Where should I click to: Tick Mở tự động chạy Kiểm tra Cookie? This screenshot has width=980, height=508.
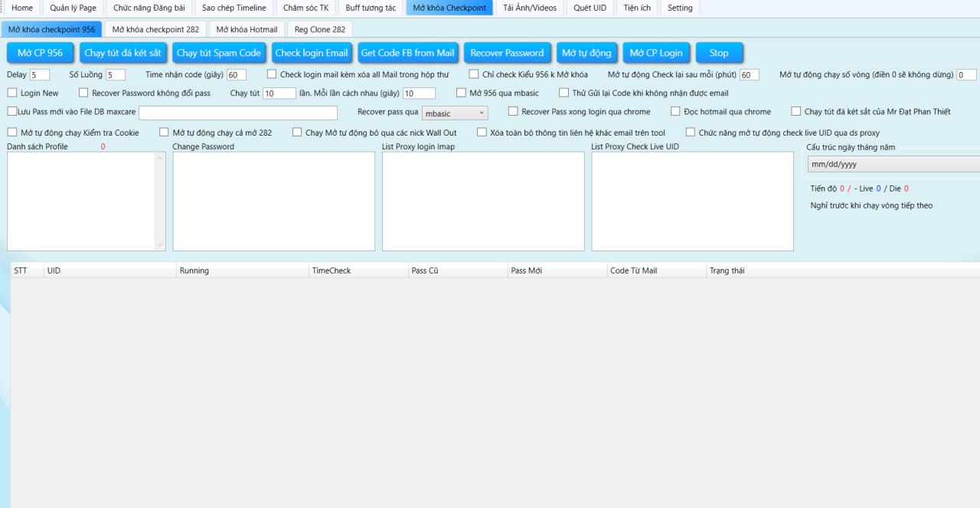(12, 133)
